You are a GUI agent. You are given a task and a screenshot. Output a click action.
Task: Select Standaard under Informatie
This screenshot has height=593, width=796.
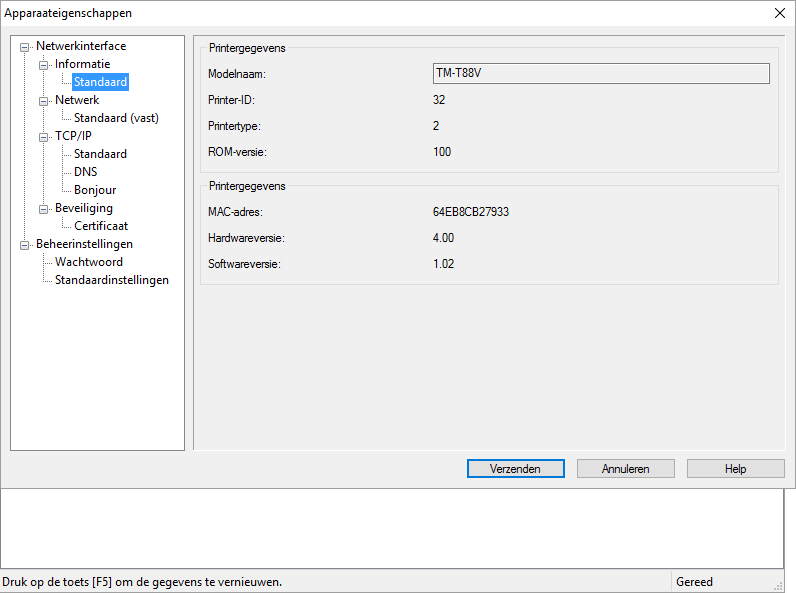(x=101, y=82)
